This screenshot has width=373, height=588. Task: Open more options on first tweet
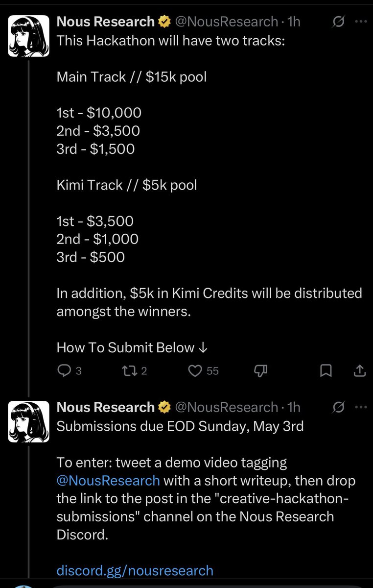pos(360,22)
